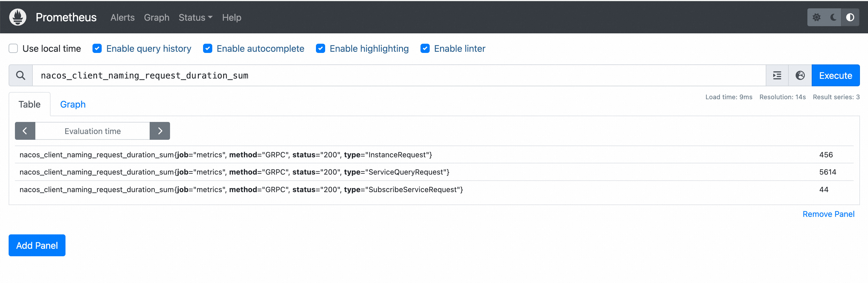Switch to the Graph panel tab

73,104
